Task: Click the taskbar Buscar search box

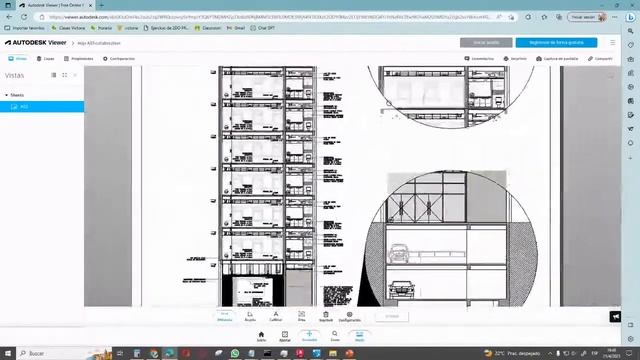Action: (65, 353)
